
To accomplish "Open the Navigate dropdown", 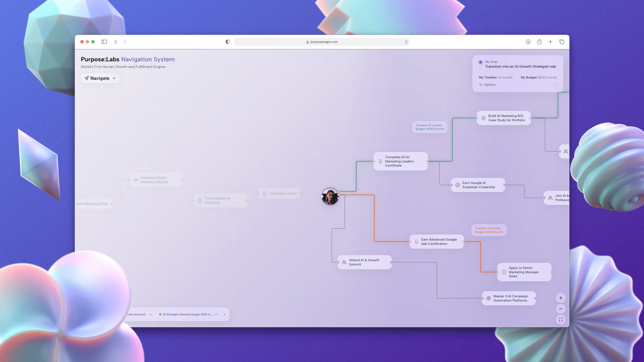I will 100,78.
